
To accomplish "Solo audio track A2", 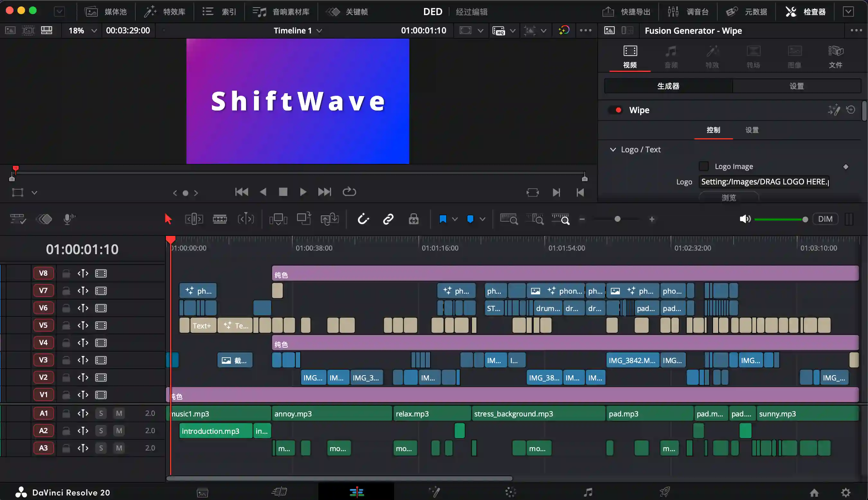I will pos(101,431).
